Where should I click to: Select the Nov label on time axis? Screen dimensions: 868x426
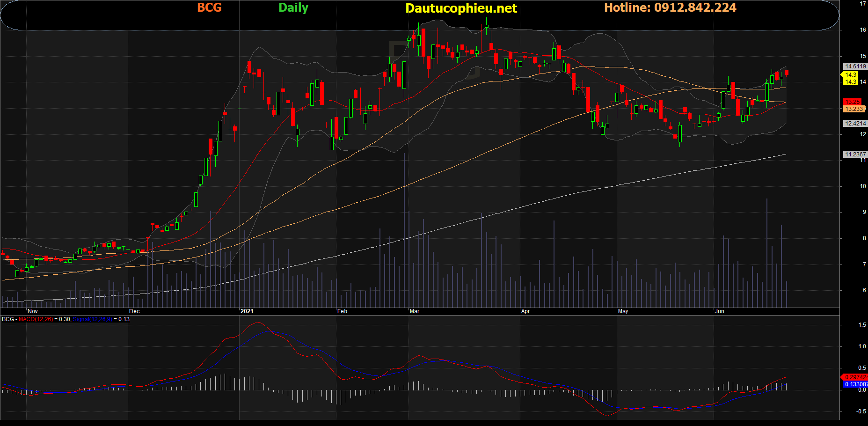click(x=33, y=311)
